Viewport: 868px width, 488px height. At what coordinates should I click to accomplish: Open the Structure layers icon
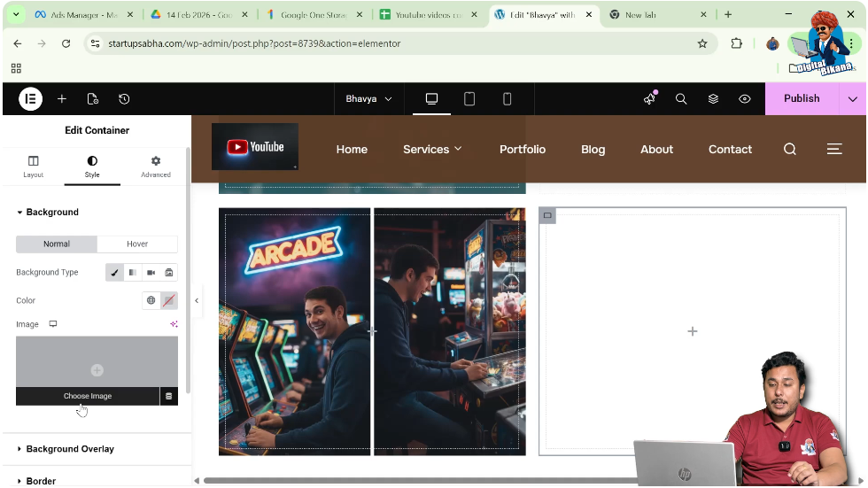[713, 99]
